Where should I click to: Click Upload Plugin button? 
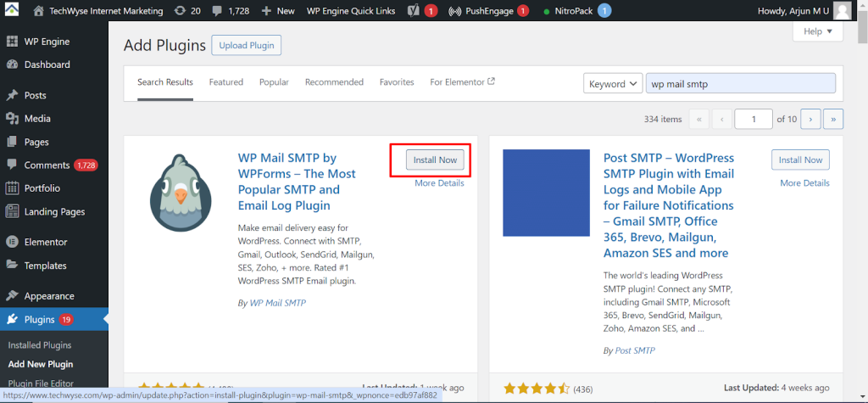[x=246, y=46]
